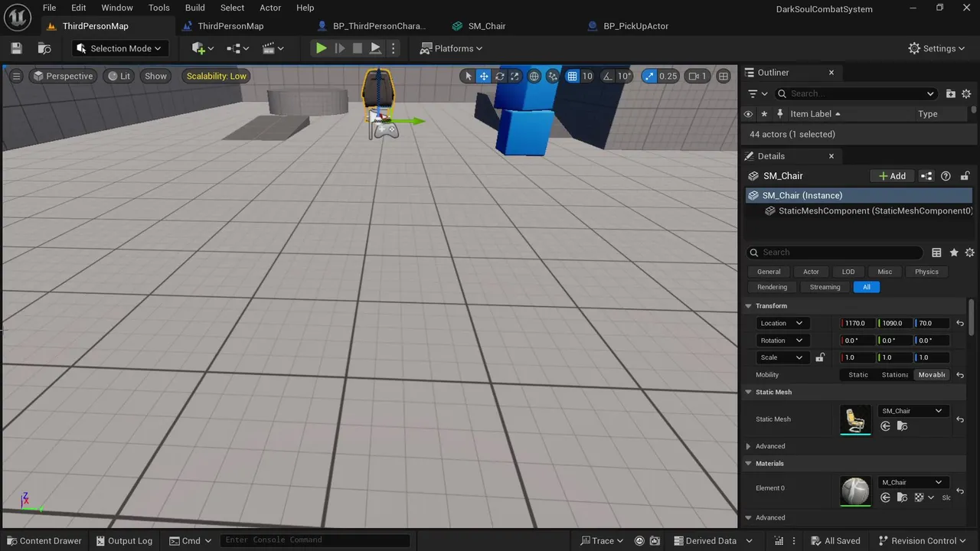Click the Stop simulation square button
This screenshot has height=551, width=980.
pyautogui.click(x=358, y=48)
